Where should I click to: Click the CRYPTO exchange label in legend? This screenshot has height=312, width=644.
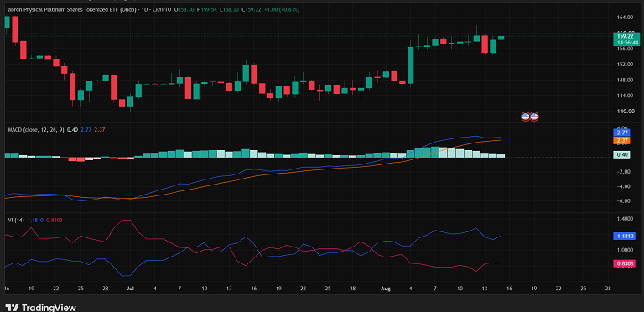pyautogui.click(x=161, y=9)
